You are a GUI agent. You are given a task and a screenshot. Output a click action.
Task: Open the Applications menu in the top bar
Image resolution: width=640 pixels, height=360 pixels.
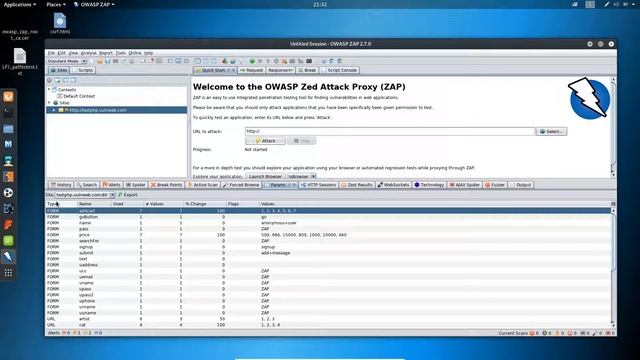pyautogui.click(x=19, y=4)
